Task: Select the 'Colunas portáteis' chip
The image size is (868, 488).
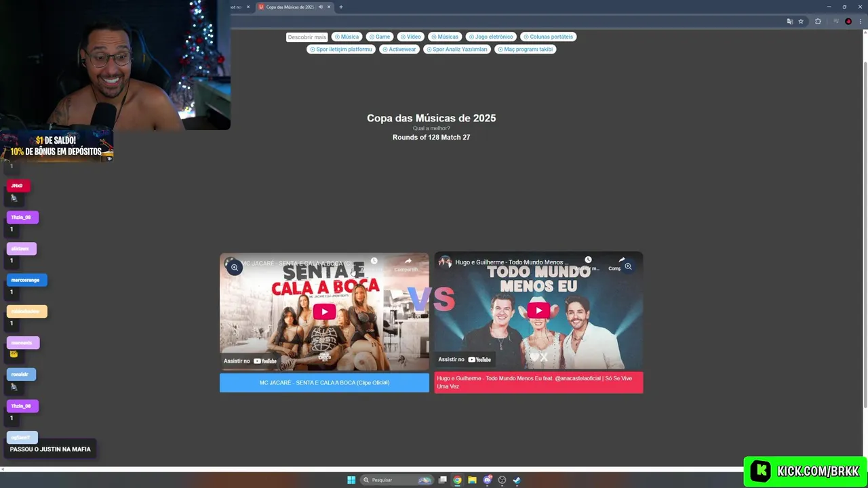Action: (x=548, y=37)
